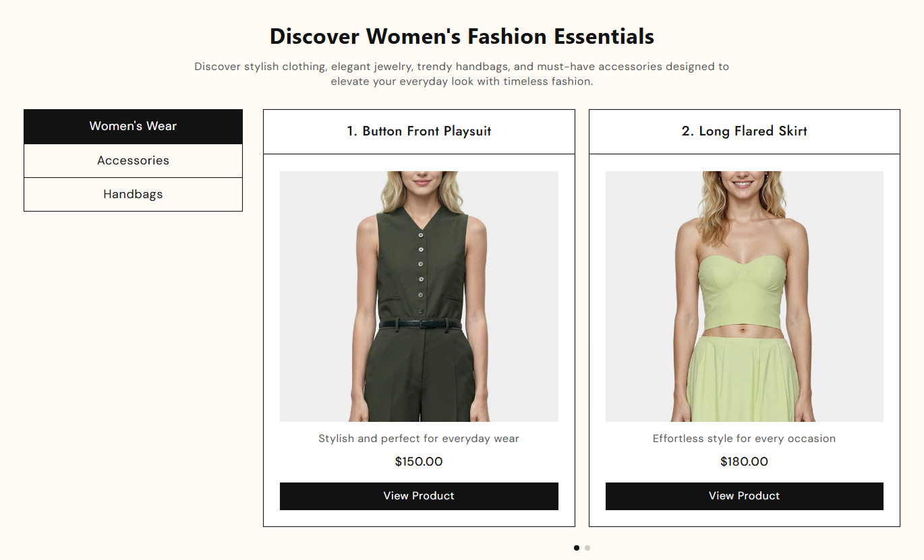
Task: Select the Women's Wear tab
Action: [x=133, y=127]
